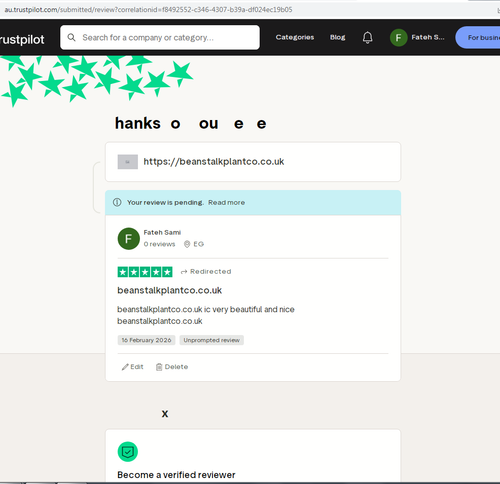This screenshot has width=500, height=484.
Task: Open the Categories menu
Action: (x=295, y=37)
